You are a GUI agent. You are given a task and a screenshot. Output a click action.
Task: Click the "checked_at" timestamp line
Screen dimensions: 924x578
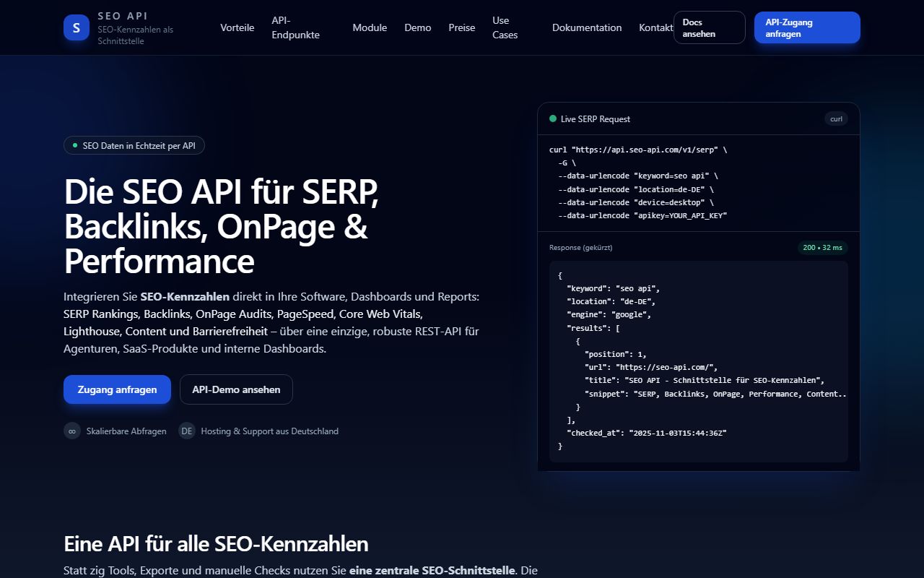647,433
